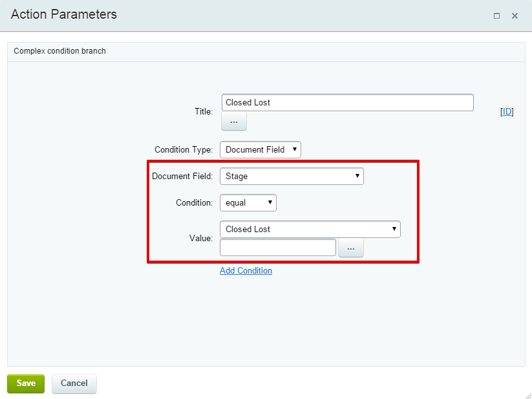Open the Document Field dropdown showing Stage

(292, 176)
